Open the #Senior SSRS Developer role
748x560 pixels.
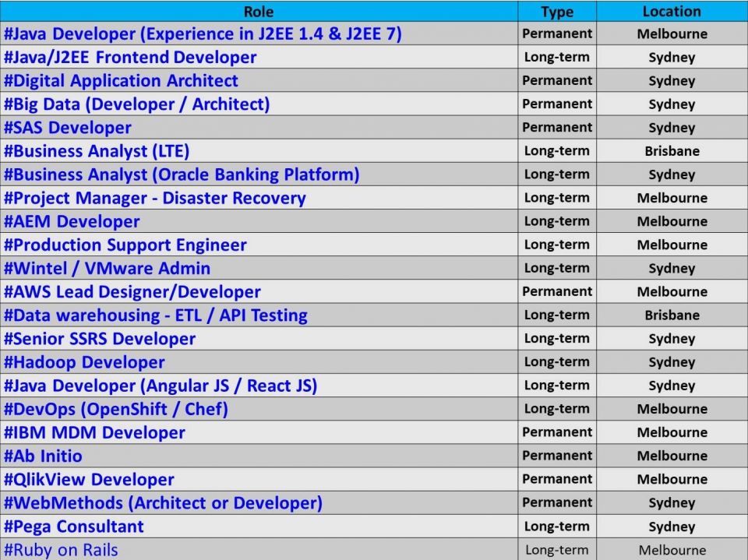(100, 338)
